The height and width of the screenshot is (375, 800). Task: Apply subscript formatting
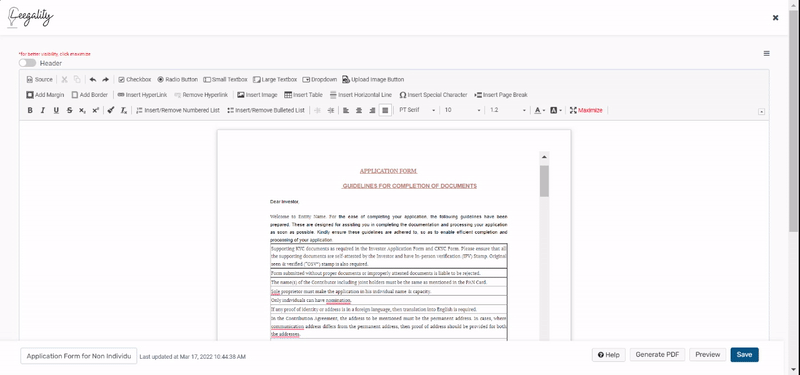[82, 110]
